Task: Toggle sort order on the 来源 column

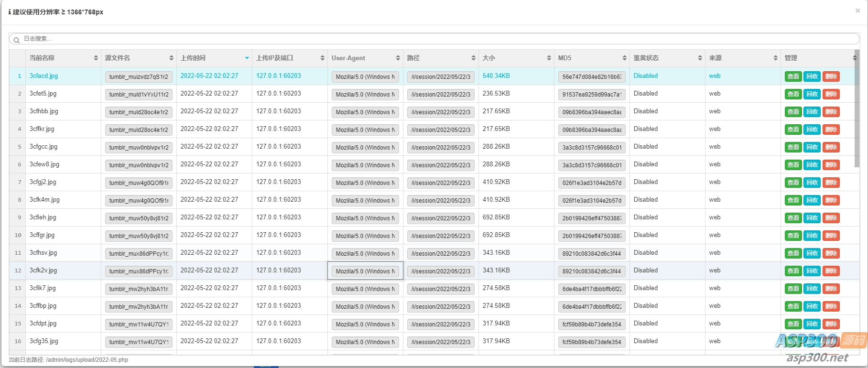Action: pyautogui.click(x=775, y=58)
